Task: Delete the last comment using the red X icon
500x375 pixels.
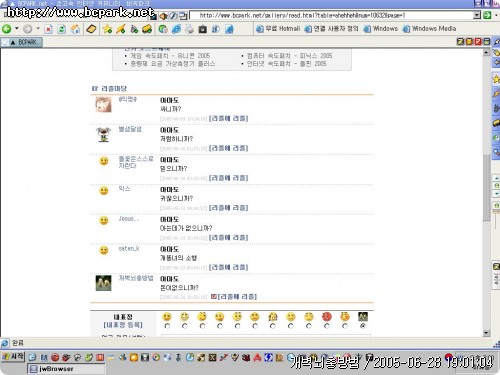Action: click(x=214, y=296)
